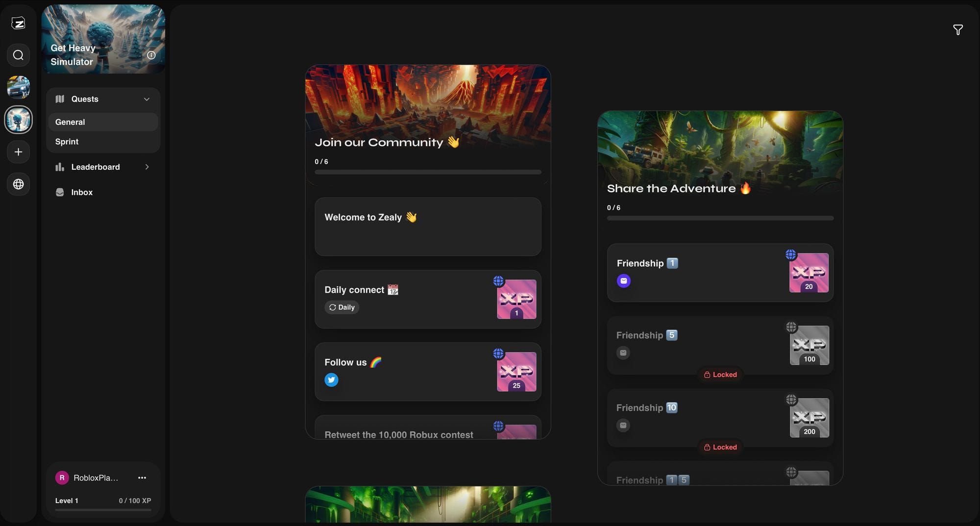Collapse the Quests section chevron
The width and height of the screenshot is (980, 526).
pyautogui.click(x=147, y=99)
